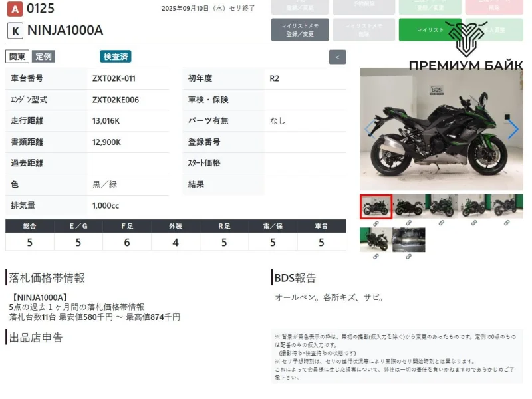The height and width of the screenshot is (399, 532).
Task: Select the 関東 region tag
Action: coord(17,57)
